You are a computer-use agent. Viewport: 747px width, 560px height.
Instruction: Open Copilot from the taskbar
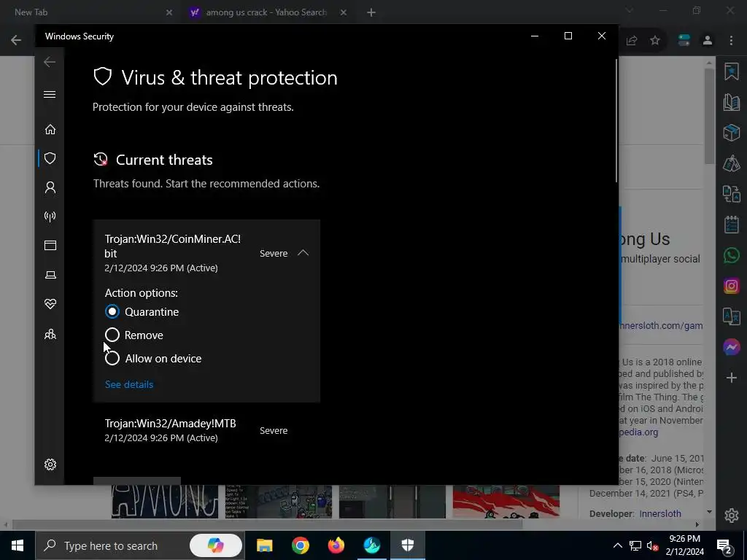click(x=215, y=545)
